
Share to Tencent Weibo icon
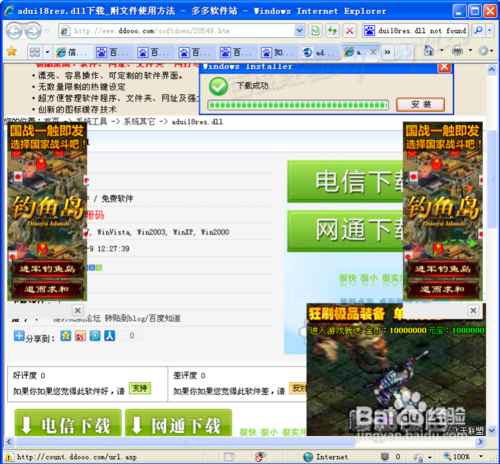tap(95, 336)
